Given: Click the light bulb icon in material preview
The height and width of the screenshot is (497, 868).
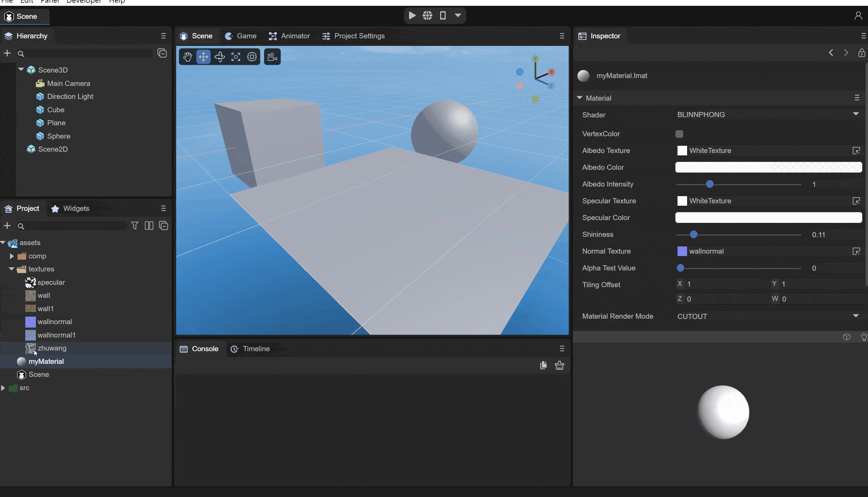Looking at the screenshot, I should point(863,337).
